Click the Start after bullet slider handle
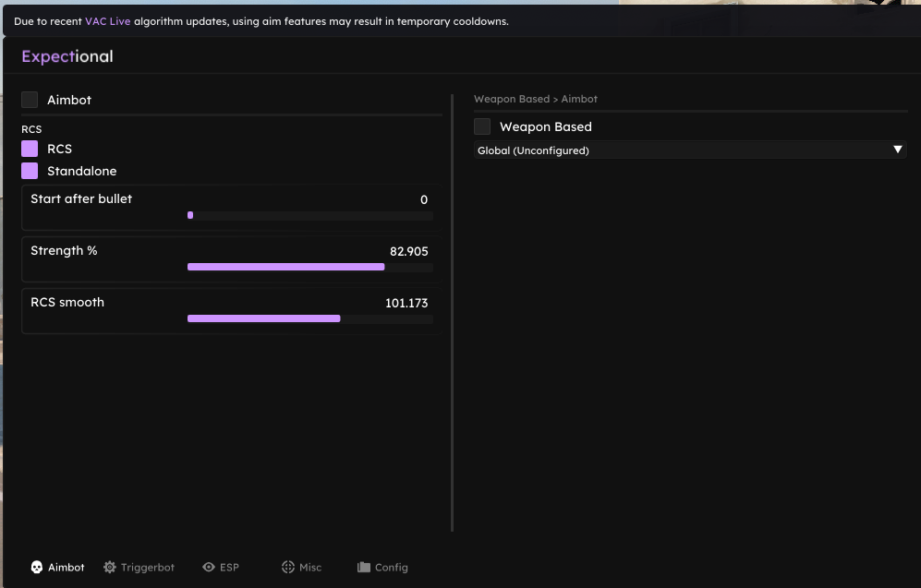 coord(190,215)
